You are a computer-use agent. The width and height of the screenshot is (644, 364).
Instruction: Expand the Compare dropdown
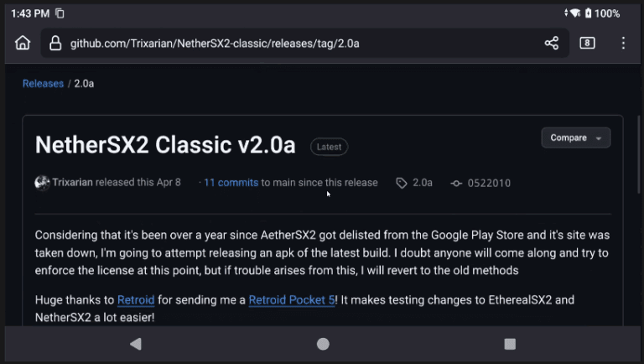pos(575,138)
